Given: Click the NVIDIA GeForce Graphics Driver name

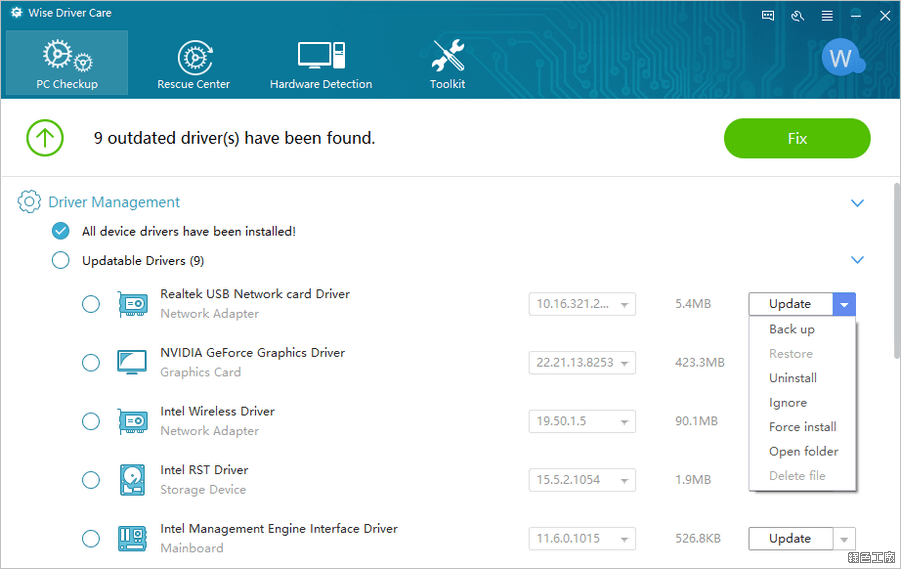Looking at the screenshot, I should point(253,352).
